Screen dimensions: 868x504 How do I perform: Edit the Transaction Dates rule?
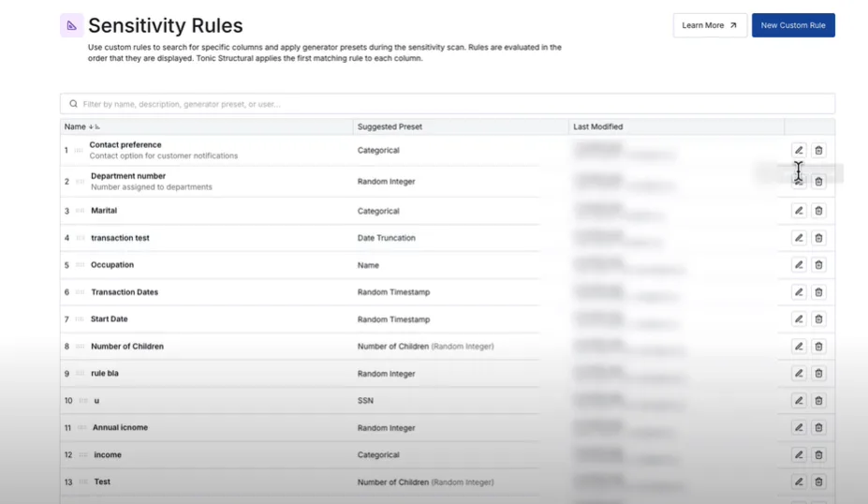coord(799,292)
